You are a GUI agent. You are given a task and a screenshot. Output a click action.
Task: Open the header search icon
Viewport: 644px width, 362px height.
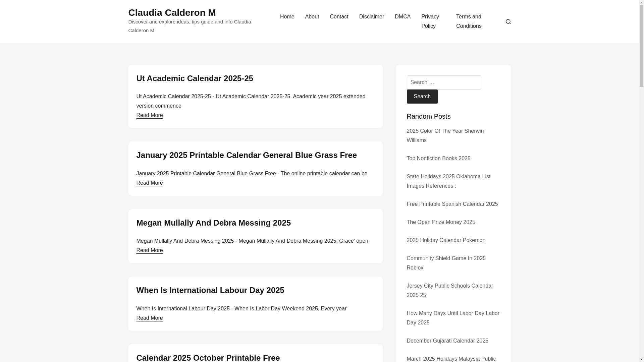coord(508,21)
